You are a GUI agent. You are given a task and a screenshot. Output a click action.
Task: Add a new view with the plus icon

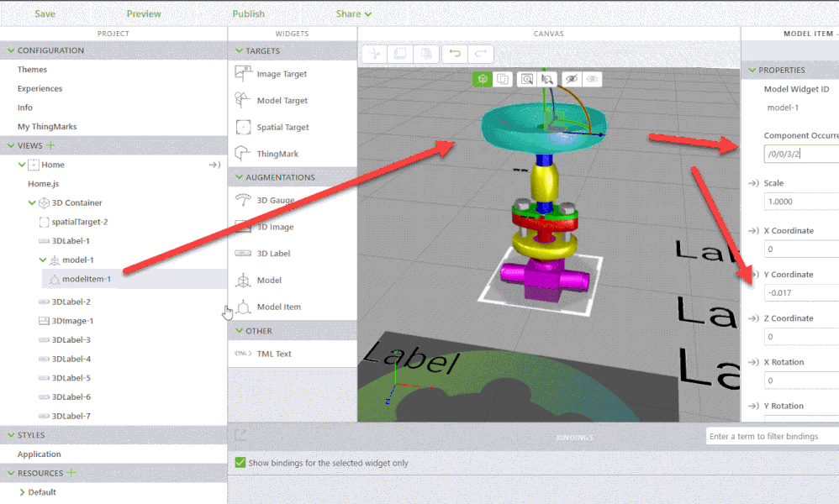pyautogui.click(x=50, y=145)
